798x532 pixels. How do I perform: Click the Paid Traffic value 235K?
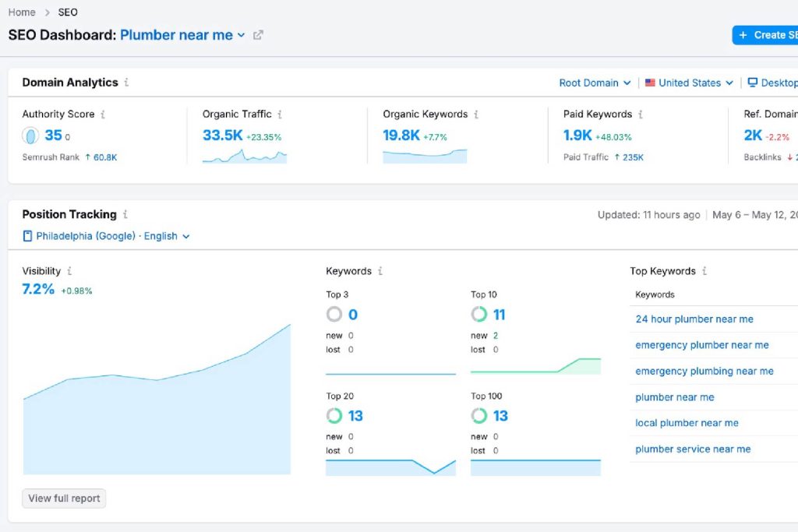coord(633,157)
